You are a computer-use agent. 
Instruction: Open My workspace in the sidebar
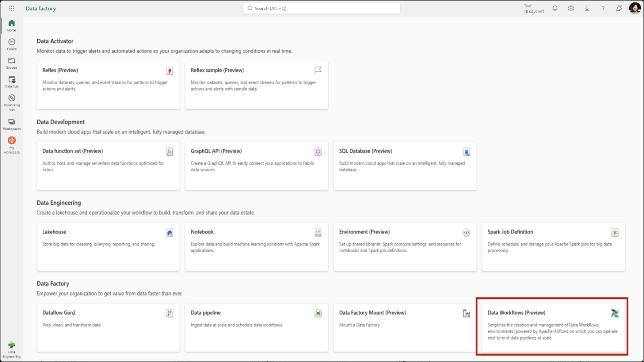[x=12, y=145]
